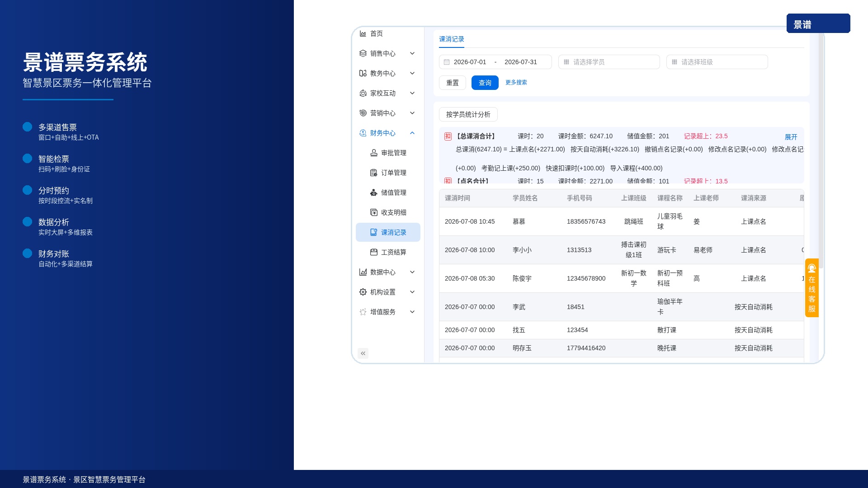Click the 景谱 logo badge
The width and height of the screenshot is (868, 488).
(x=818, y=23)
